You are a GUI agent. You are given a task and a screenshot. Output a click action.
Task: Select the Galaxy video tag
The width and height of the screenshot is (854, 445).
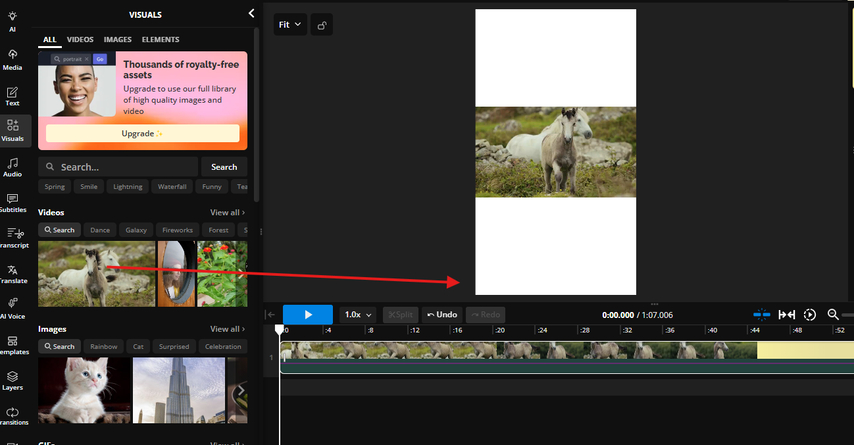tap(136, 230)
